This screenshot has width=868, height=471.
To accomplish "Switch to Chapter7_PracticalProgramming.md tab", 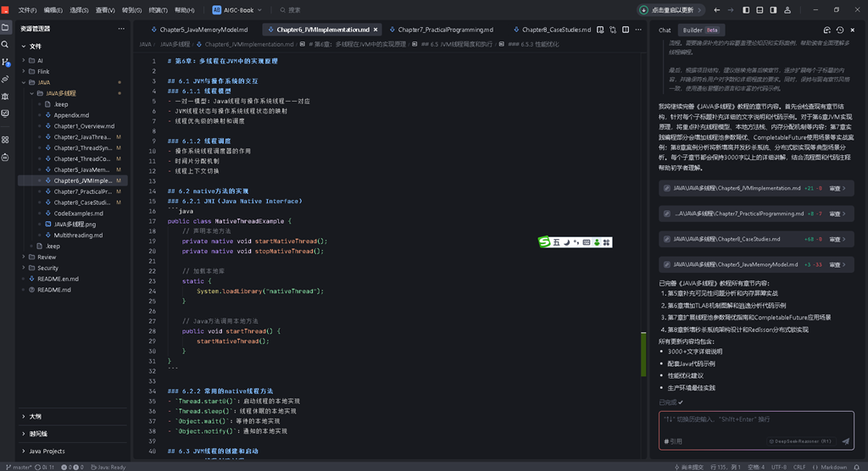I will [x=446, y=30].
